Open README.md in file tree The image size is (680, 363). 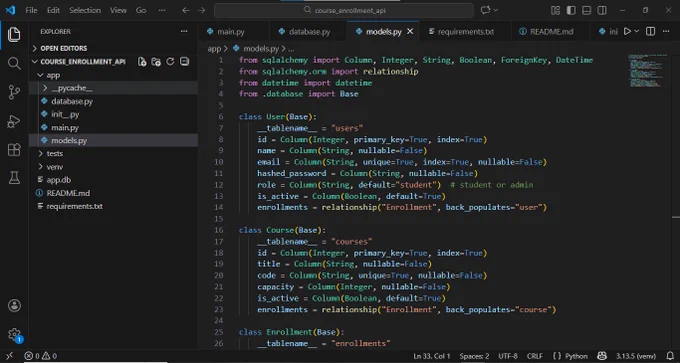click(68, 193)
